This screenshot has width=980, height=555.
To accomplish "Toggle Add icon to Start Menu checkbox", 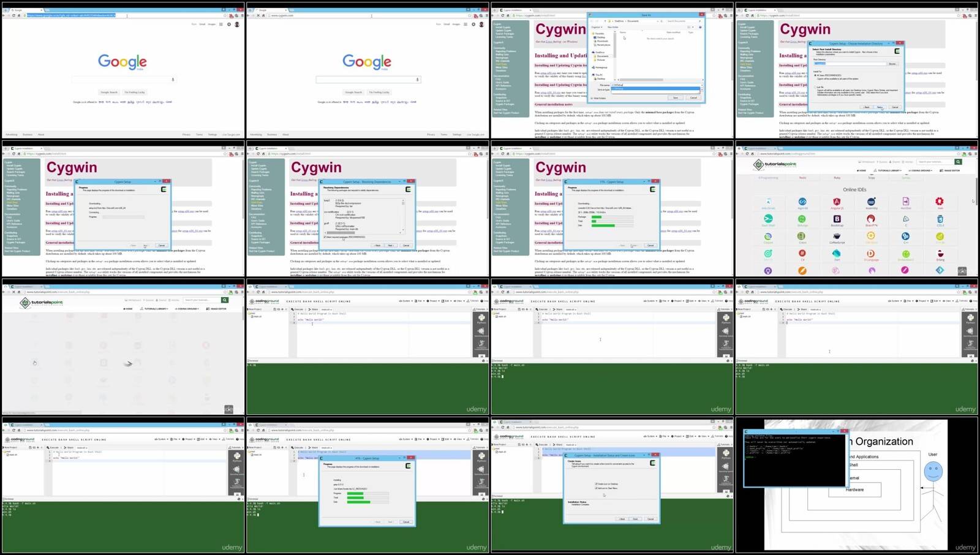I will (x=596, y=488).
